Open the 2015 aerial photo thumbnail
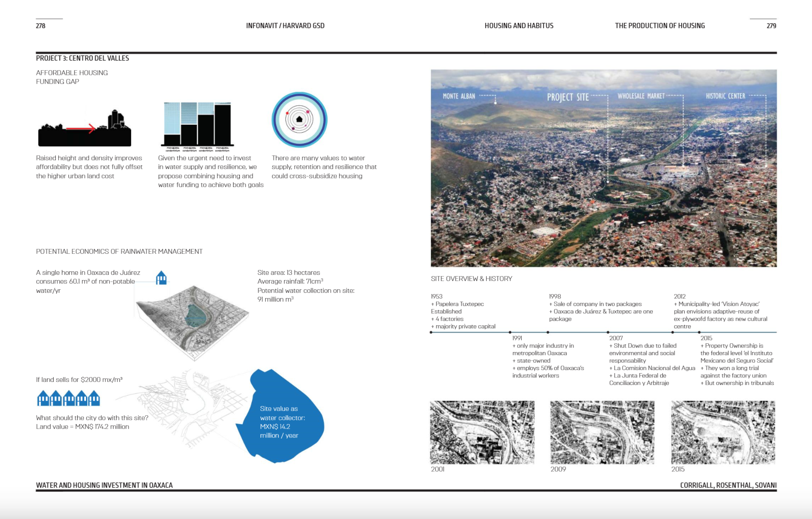Viewport: 812px width, 519px height. click(x=723, y=432)
